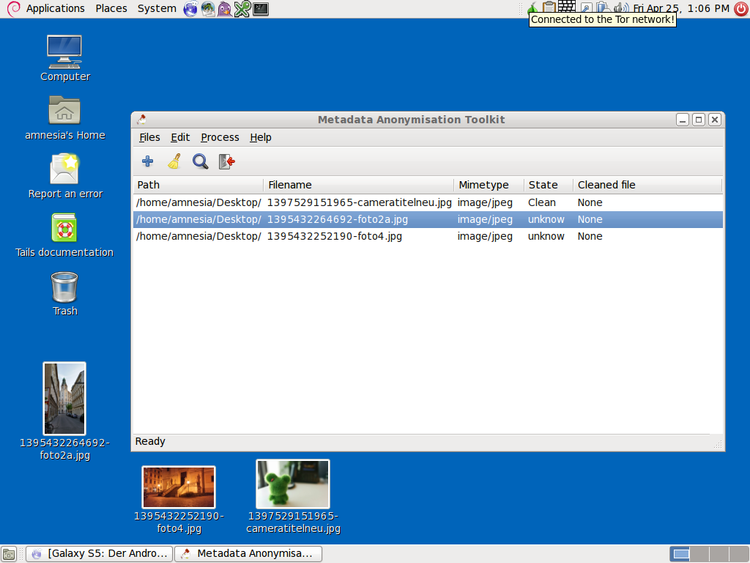The image size is (750, 563).
Task: Click the Quit exit-door toolbar icon
Action: pos(227,161)
